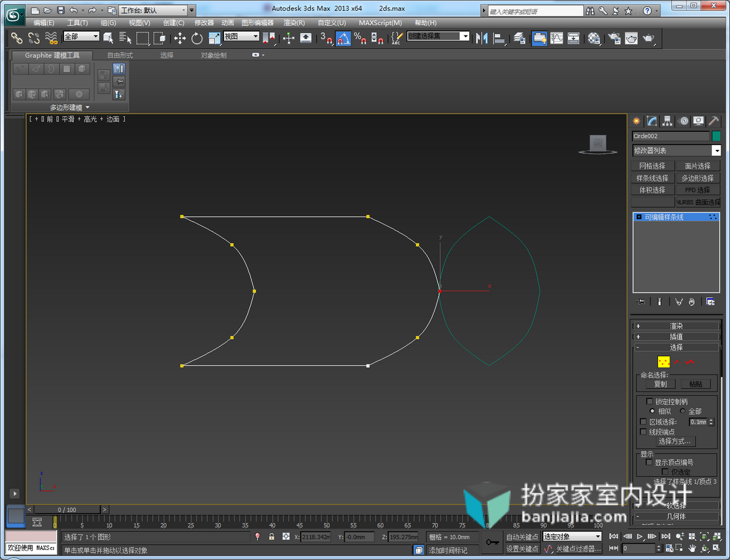Toggle selection lock icon in status bar
This screenshot has height=560, width=730.
(x=271, y=537)
